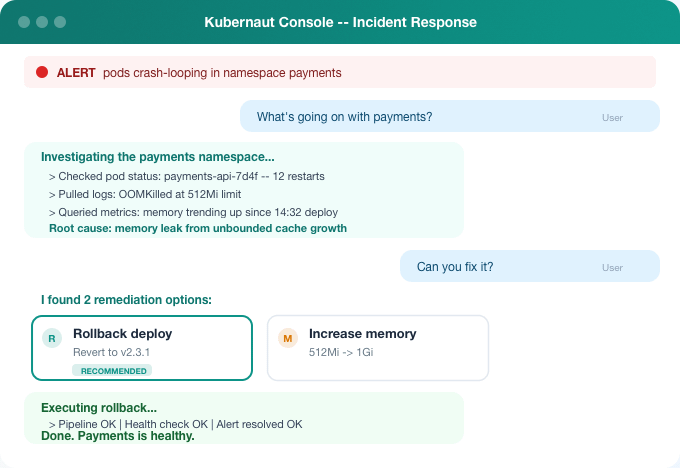
Task: Click the middle window control dot
Action: point(41,22)
